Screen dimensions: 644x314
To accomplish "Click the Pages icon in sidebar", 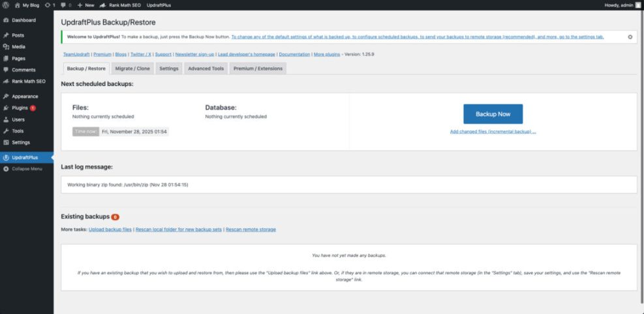I will coord(6,58).
